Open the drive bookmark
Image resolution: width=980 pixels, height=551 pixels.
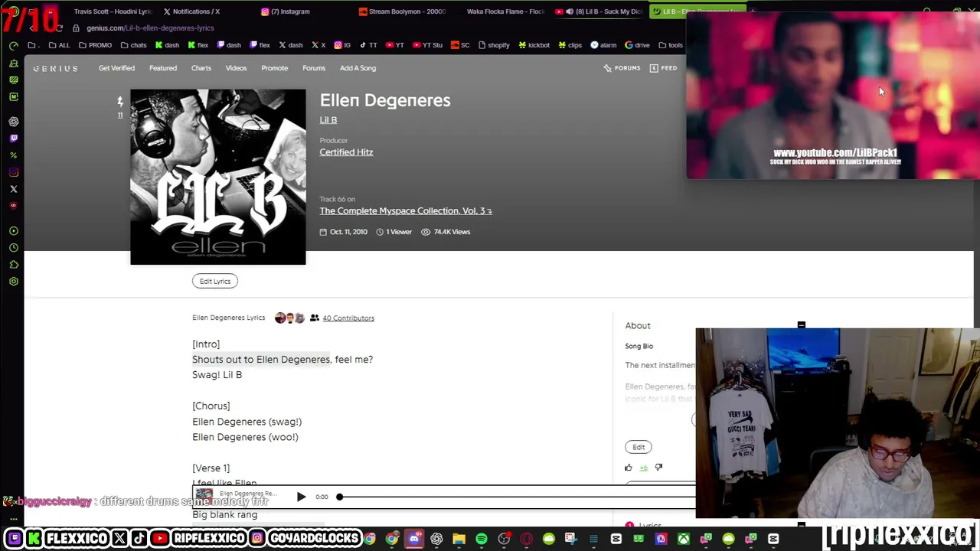point(638,45)
